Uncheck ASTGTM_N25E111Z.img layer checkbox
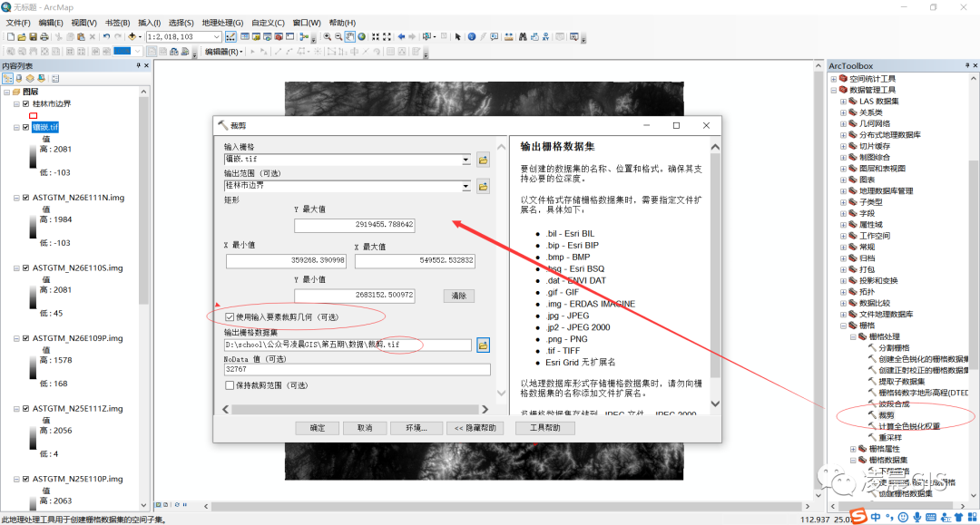This screenshot has height=525, width=980. [x=25, y=409]
